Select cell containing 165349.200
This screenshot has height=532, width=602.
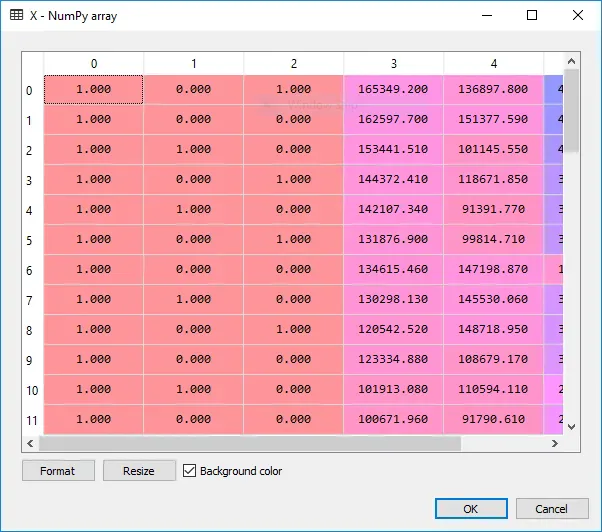pos(393,89)
